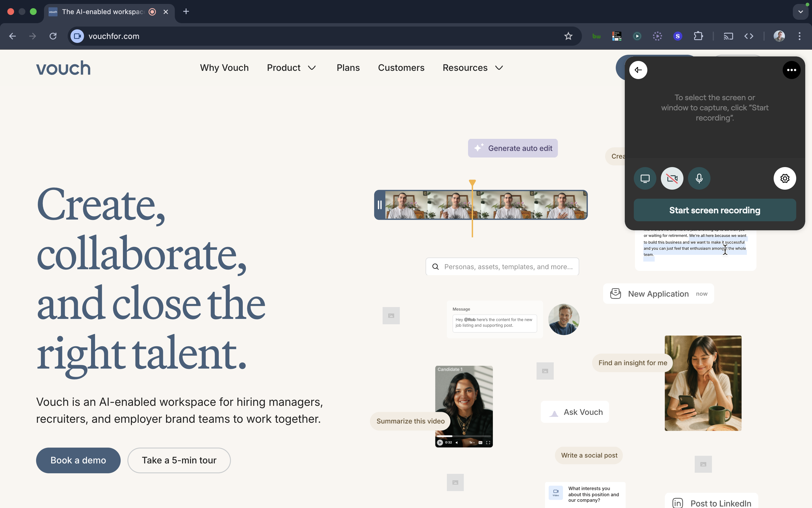Select the AI-enabled workspace tab

point(109,12)
